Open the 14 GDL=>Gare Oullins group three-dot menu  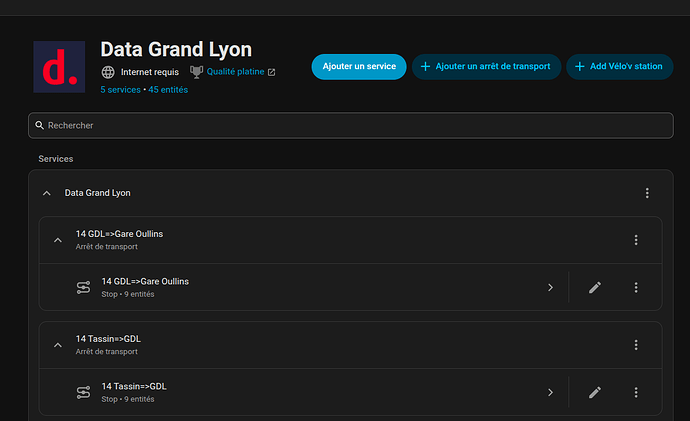pos(636,240)
